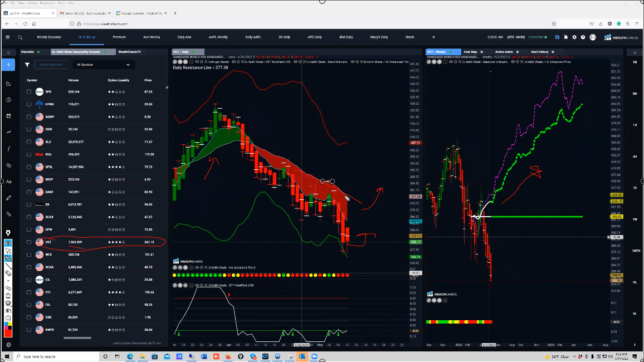The image size is (644, 362).
Task: Click the scanner horizontal scrollbar thumb
Action: click(77, 338)
